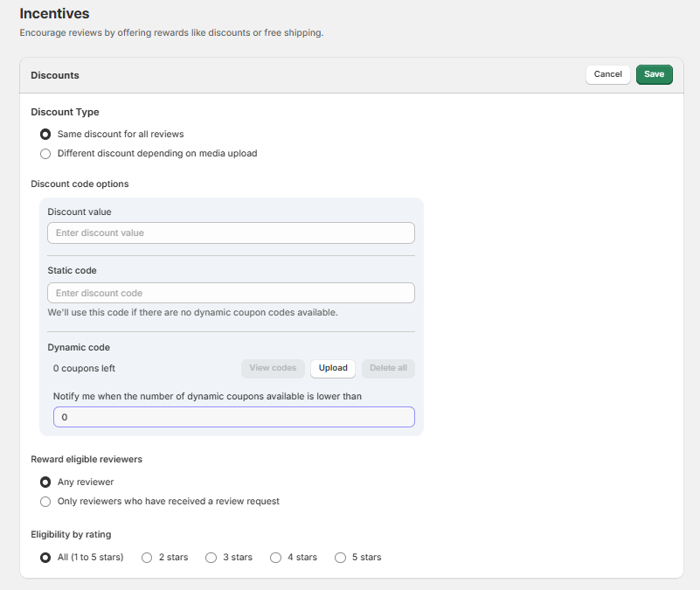Click the Incentives page heading
Image resolution: width=700 pixels, height=590 pixels.
coord(54,14)
